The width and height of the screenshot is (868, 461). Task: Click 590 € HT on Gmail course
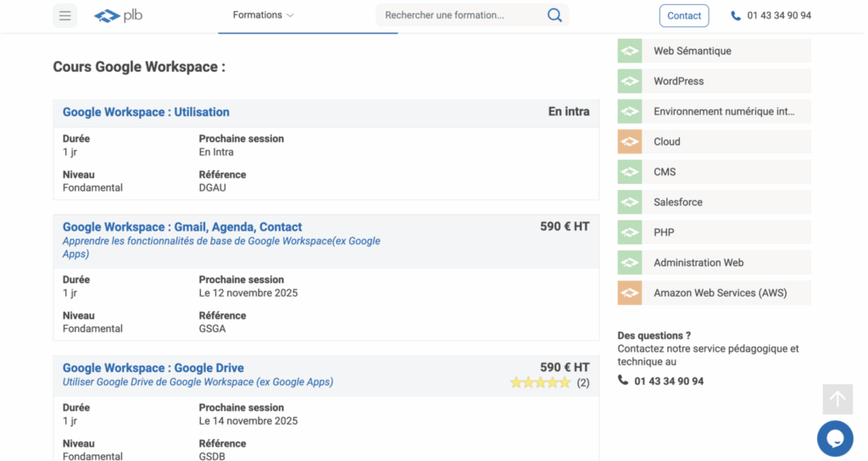point(565,226)
